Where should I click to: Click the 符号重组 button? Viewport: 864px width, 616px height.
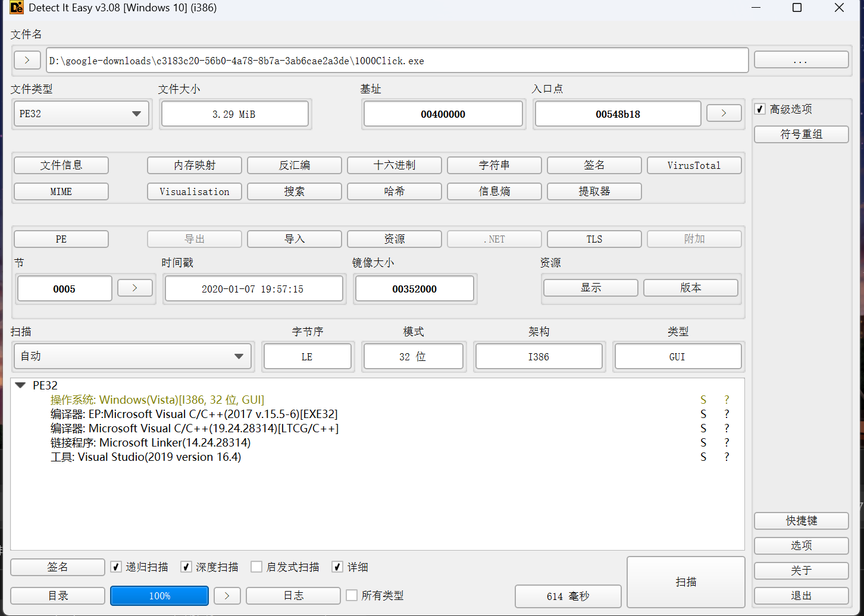(802, 134)
